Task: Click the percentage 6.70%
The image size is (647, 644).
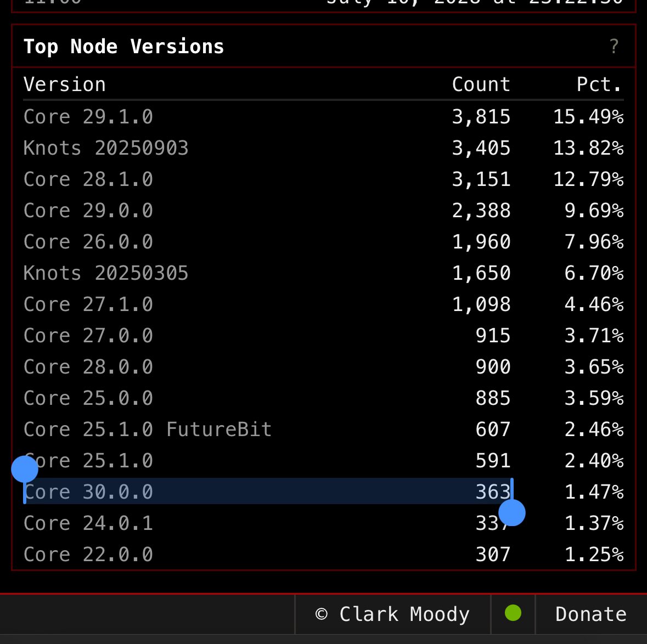Action: click(x=594, y=273)
